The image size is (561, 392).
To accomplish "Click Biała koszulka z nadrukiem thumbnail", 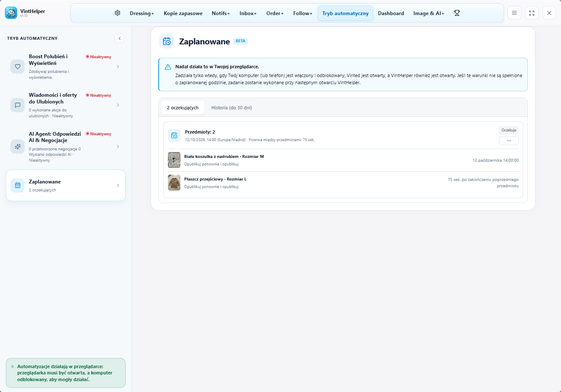I will pyautogui.click(x=174, y=160).
